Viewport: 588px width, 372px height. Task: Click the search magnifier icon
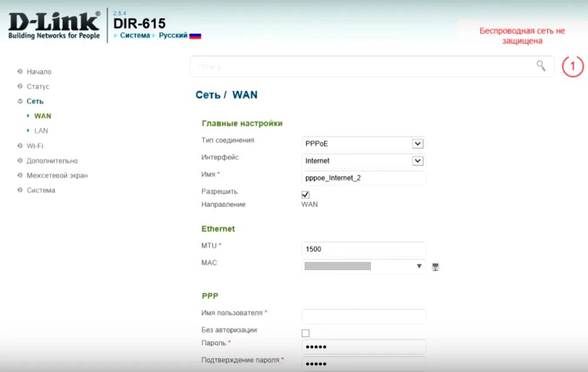541,67
